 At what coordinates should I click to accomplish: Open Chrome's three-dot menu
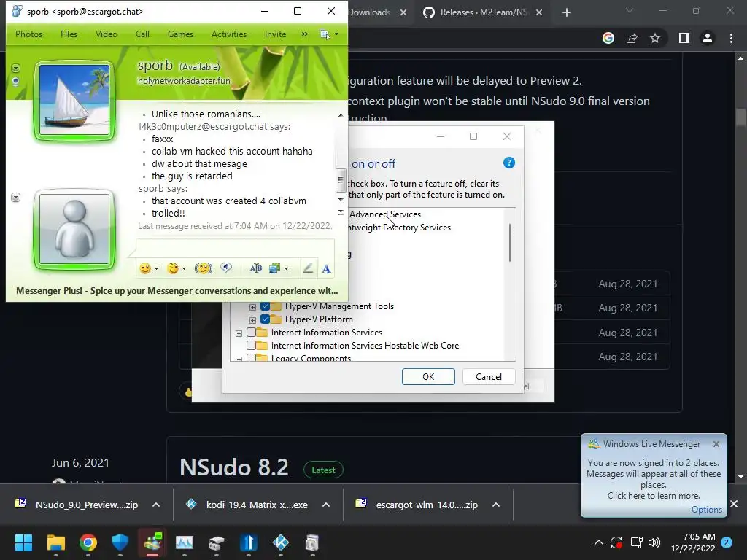tap(731, 38)
